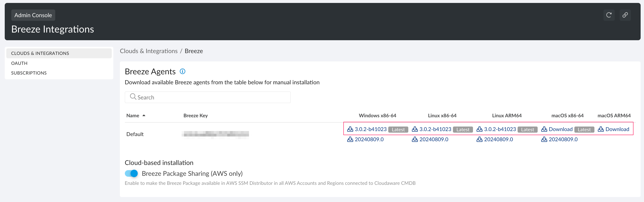The width and height of the screenshot is (644, 202).
Task: Click Clouds & Integrations breadcrumb link
Action: (x=149, y=51)
